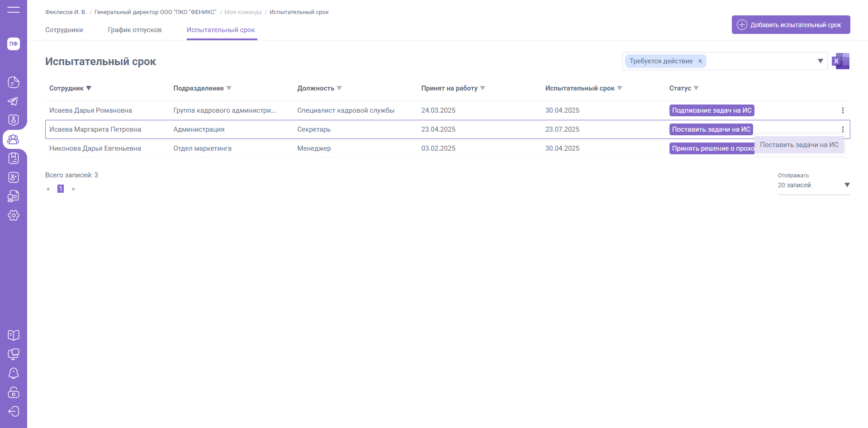This screenshot has width=868, height=428.
Task: Expand the status filter dropdown arrow
Action: (x=820, y=61)
